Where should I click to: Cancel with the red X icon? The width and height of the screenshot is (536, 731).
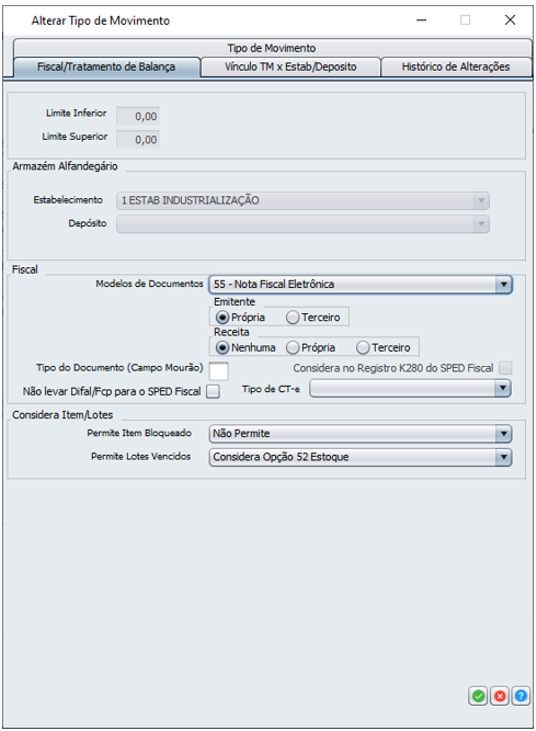point(500,696)
